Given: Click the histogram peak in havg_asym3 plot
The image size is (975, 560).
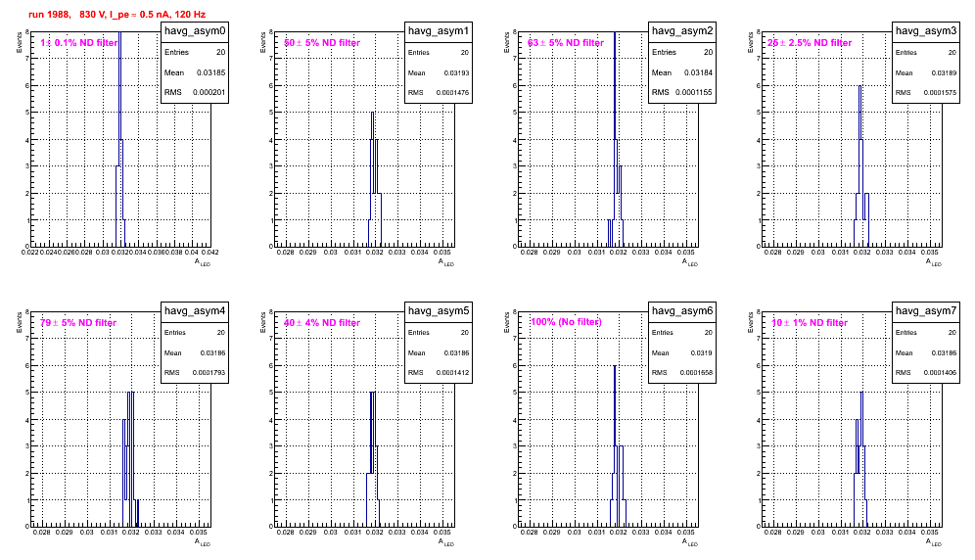Looking at the screenshot, I should (x=859, y=86).
